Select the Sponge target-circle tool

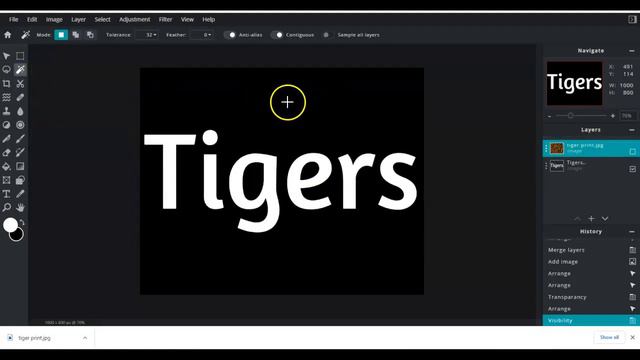coord(20,125)
